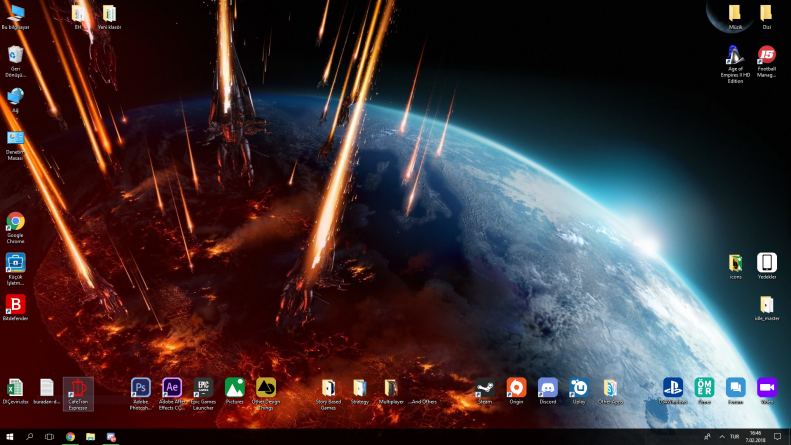Open the Windows Start menu

coord(10,436)
